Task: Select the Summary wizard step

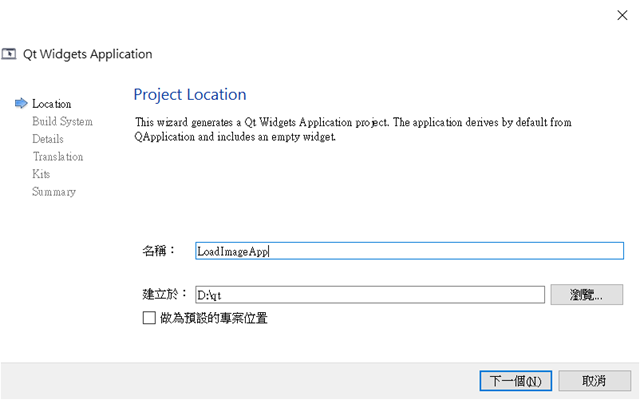Action: 54,192
